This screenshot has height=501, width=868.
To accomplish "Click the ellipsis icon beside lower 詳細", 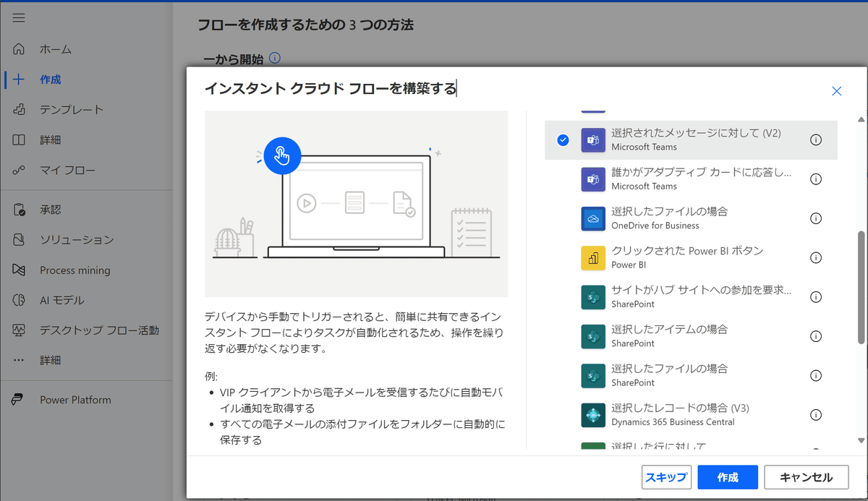I will tap(19, 360).
